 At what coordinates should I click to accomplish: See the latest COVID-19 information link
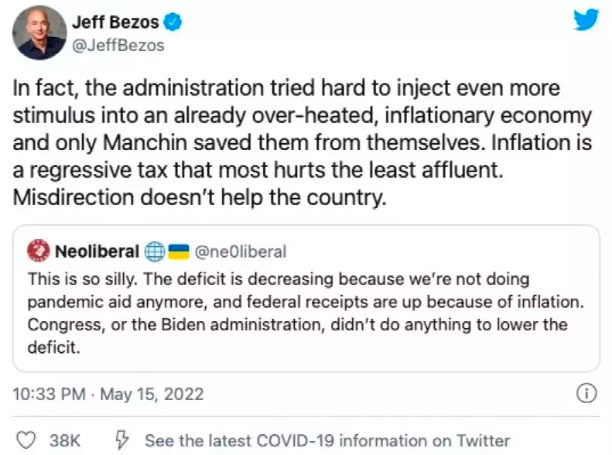pyautogui.click(x=327, y=440)
